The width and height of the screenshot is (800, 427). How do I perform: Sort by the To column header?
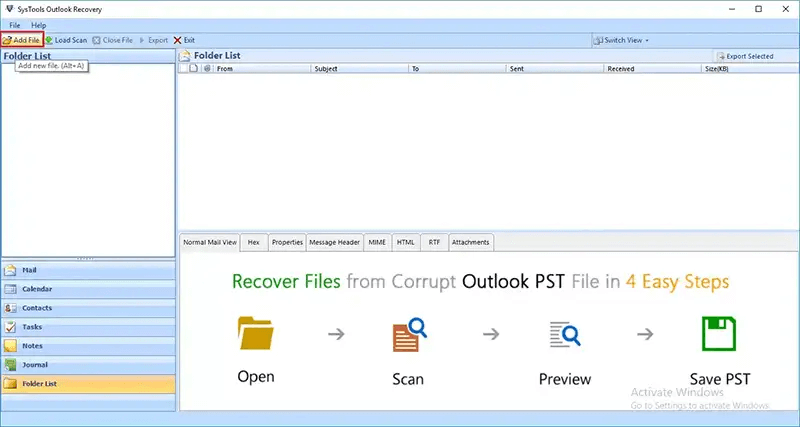tap(457, 68)
